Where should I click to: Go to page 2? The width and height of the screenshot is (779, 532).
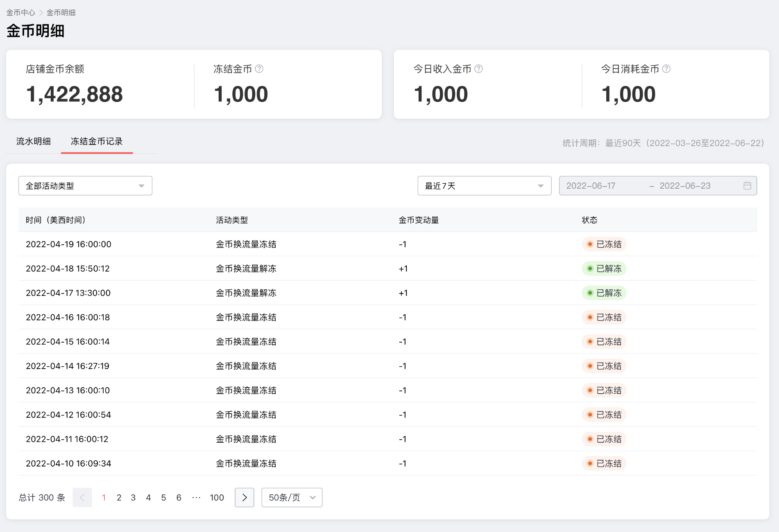[119, 497]
